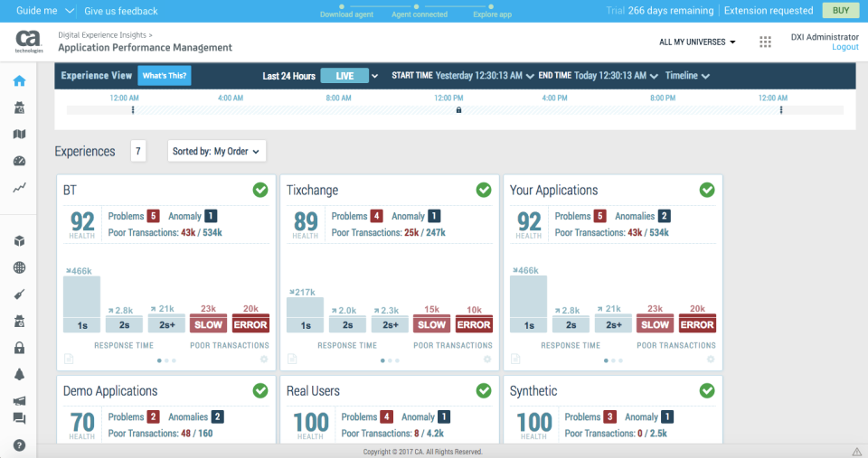Viewport: 868px width, 458px height.
Task: Open the cube package sidebar icon
Action: coord(19,241)
